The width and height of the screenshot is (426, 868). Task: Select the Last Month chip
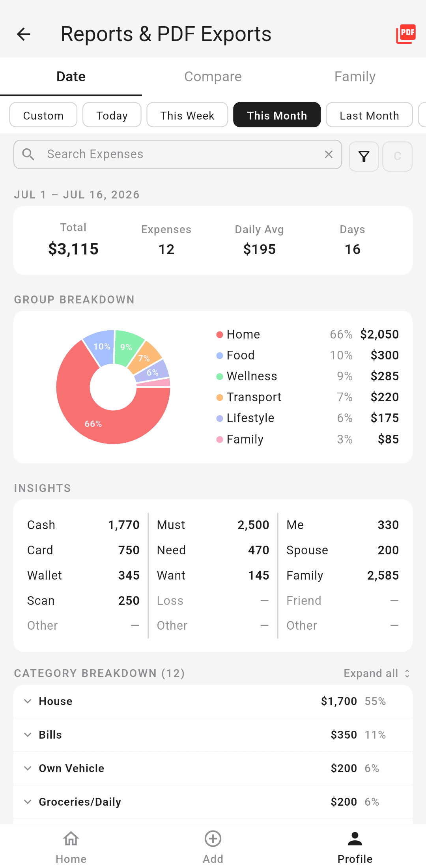coord(369,115)
